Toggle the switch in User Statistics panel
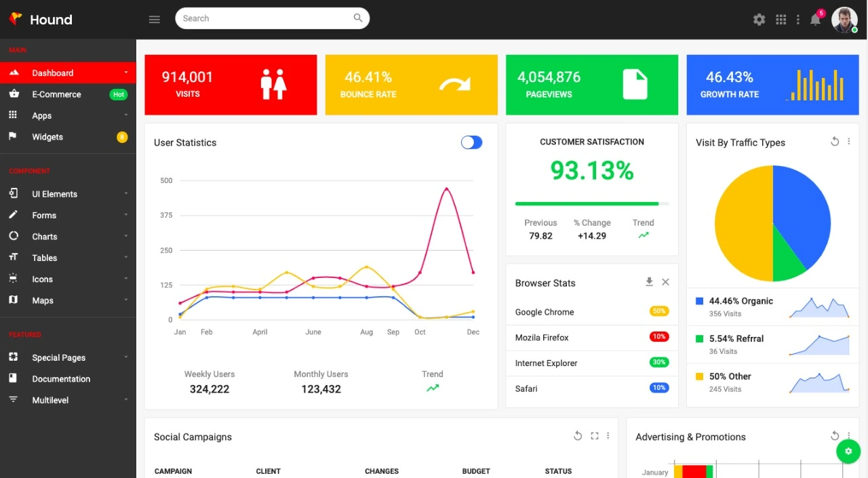868x478 pixels. point(471,142)
